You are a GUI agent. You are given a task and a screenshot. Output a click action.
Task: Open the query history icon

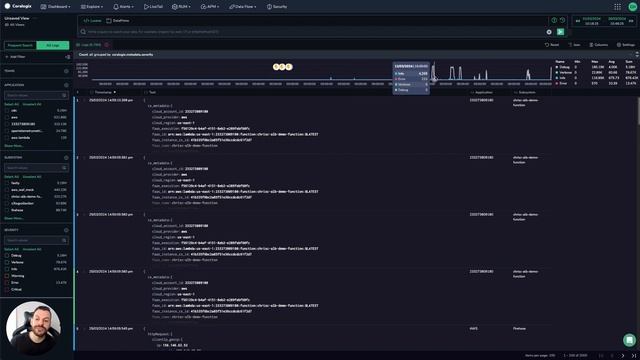pyautogui.click(x=562, y=20)
